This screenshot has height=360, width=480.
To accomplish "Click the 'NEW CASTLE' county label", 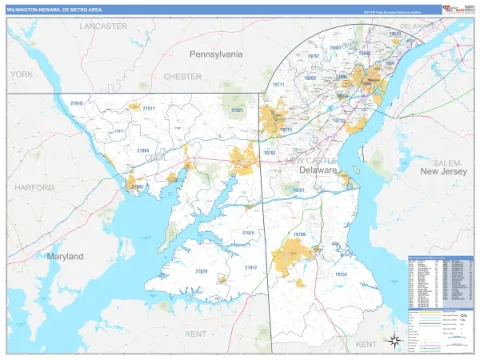I will click(x=312, y=161).
